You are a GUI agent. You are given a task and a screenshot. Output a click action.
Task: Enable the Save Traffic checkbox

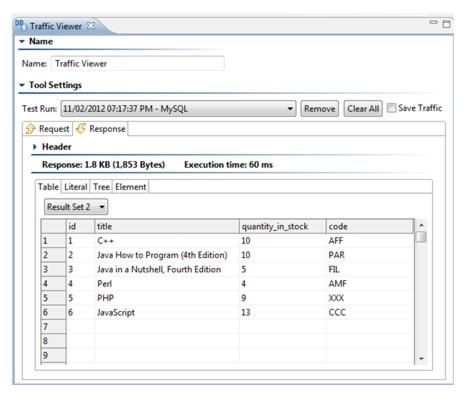[x=391, y=108]
